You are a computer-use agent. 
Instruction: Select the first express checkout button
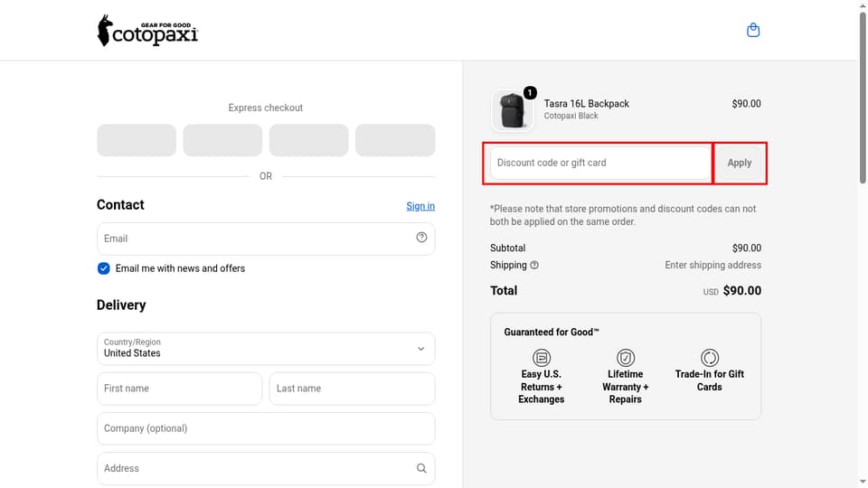137,140
